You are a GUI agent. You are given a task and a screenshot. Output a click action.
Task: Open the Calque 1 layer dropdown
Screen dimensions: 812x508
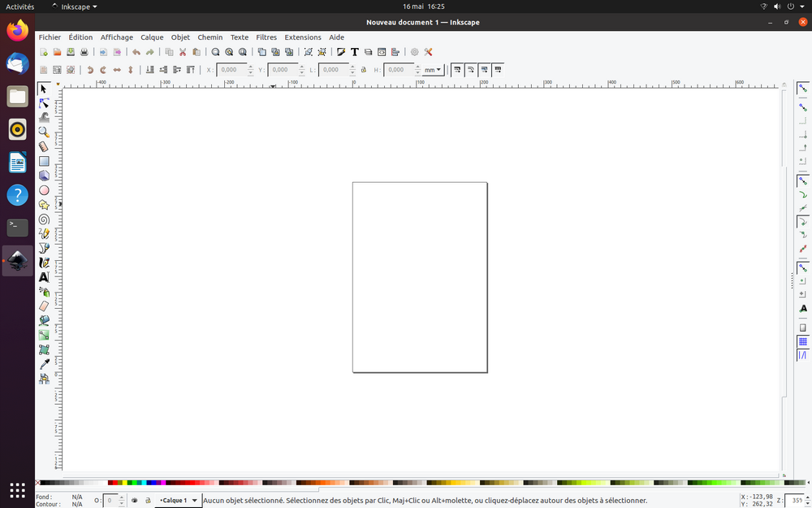(178, 500)
